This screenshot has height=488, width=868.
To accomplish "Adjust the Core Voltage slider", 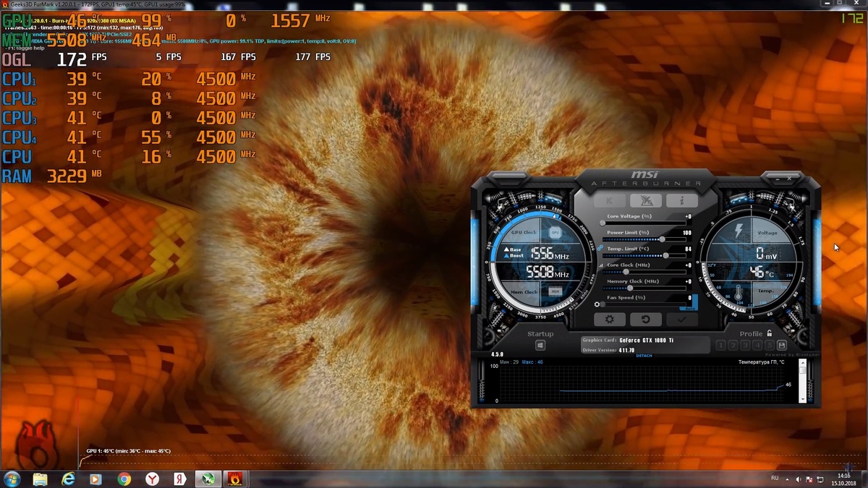I will 644,223.
